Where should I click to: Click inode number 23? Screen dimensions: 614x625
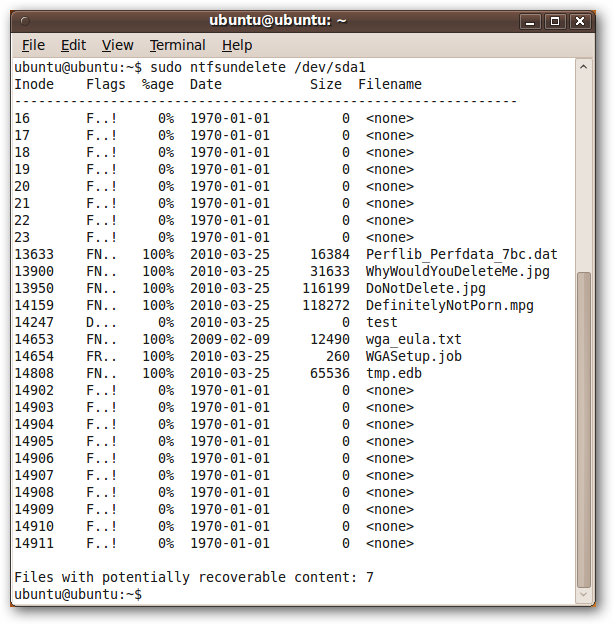[x=22, y=238]
